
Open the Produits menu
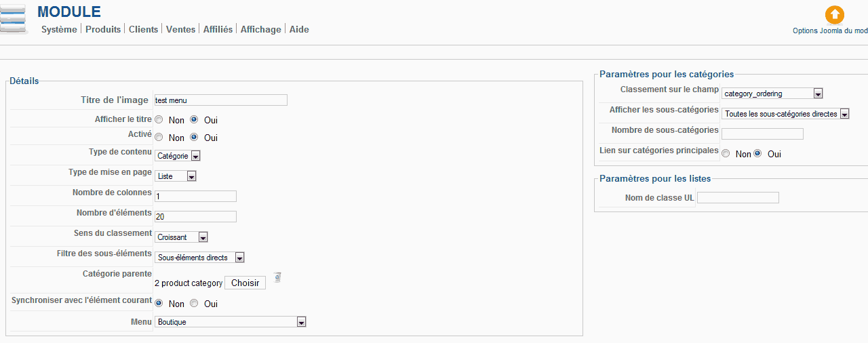pyautogui.click(x=103, y=29)
